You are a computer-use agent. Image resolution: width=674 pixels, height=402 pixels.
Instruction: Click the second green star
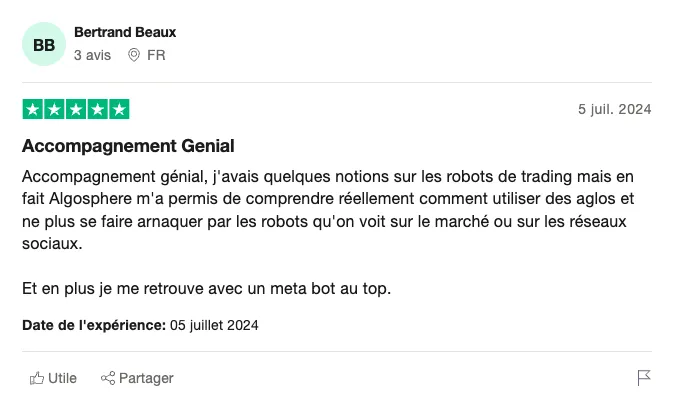pos(54,109)
